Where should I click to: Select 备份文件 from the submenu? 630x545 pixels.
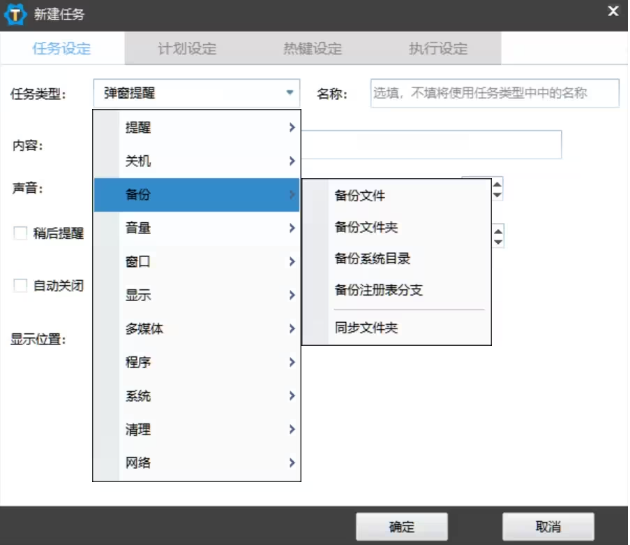360,196
